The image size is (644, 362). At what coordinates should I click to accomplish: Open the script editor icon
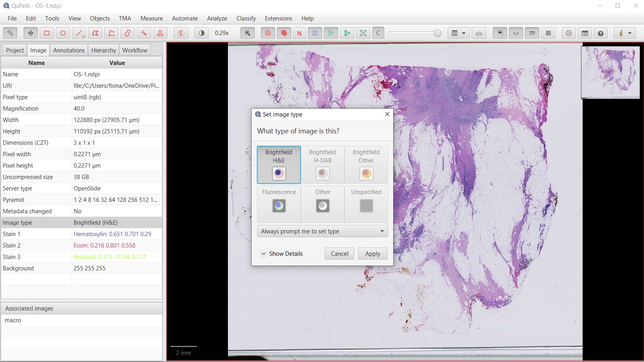coord(479,33)
